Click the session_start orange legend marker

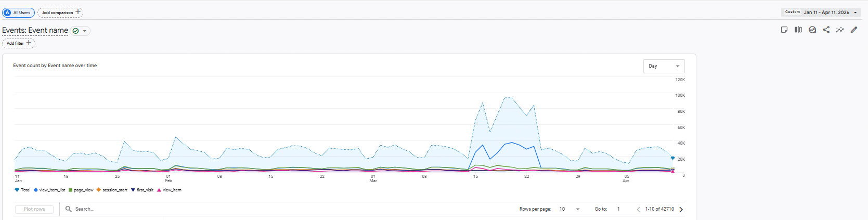[x=98, y=190]
